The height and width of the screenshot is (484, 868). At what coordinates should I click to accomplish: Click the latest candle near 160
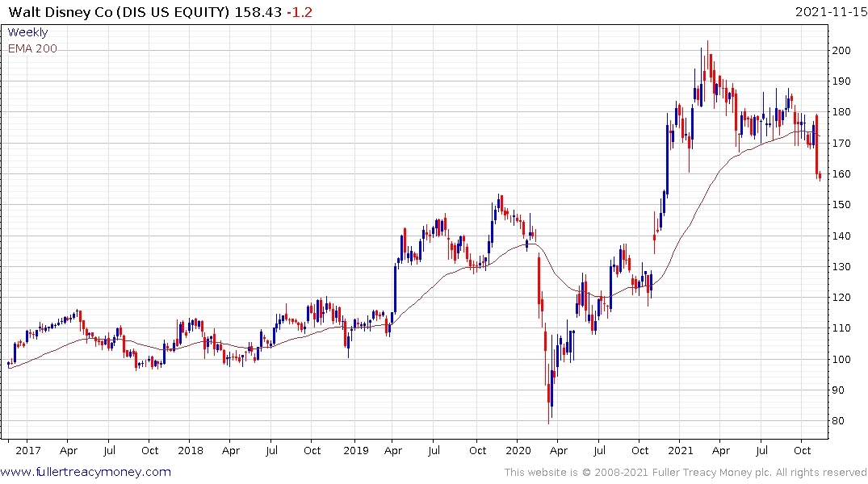pyautogui.click(x=820, y=176)
